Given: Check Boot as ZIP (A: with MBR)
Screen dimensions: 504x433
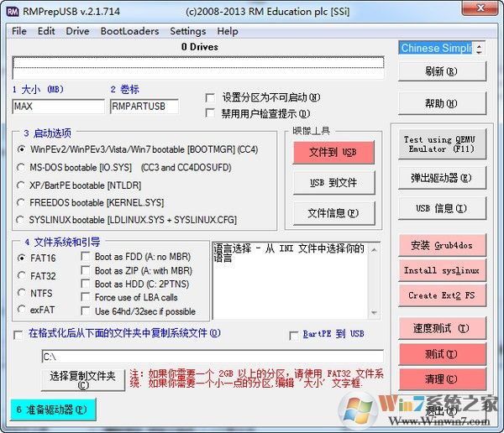Looking at the screenshot, I should [x=86, y=270].
